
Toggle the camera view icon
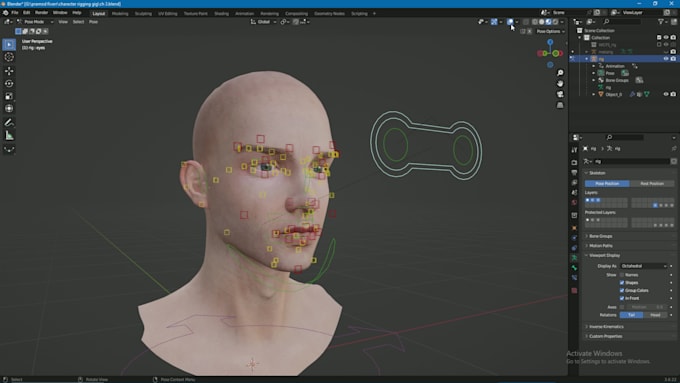[560, 94]
